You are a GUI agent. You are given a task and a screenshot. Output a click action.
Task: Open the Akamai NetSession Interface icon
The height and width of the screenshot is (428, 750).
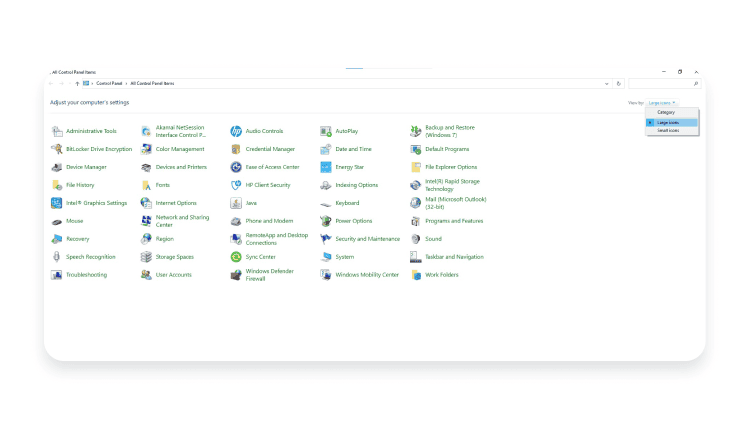146,131
